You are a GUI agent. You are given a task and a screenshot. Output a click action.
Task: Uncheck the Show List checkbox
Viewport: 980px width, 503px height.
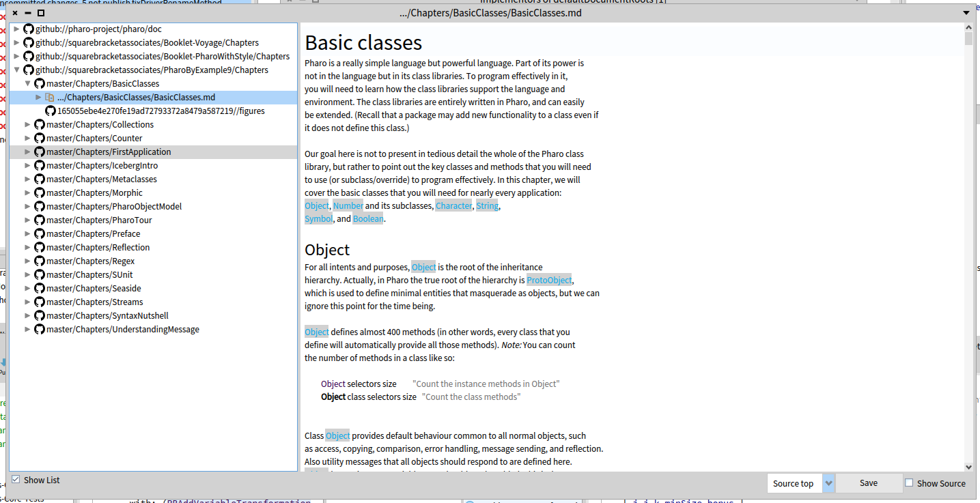(x=16, y=480)
